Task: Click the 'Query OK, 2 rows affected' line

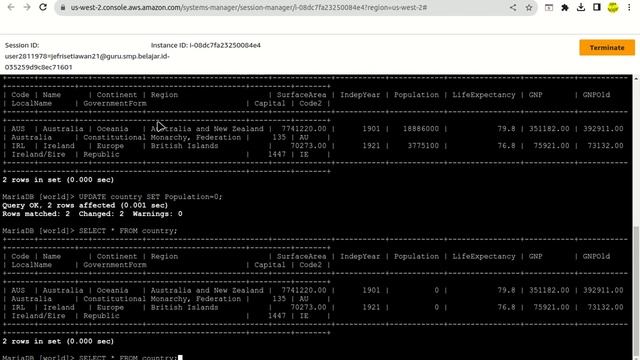Action: pos(85,205)
